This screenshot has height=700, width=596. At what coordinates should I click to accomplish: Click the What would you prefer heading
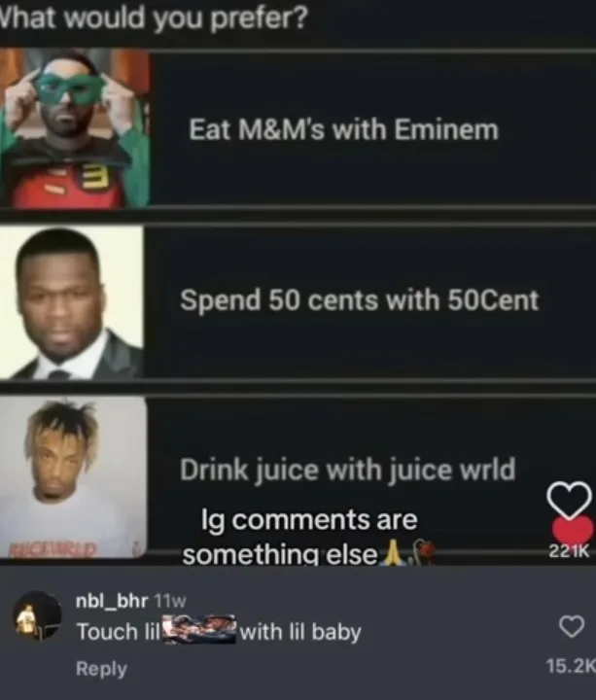(x=154, y=17)
